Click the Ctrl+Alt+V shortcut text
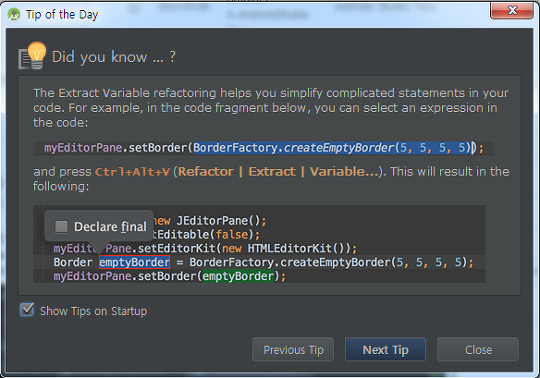Image resolution: width=540 pixels, height=378 pixels. [x=132, y=171]
